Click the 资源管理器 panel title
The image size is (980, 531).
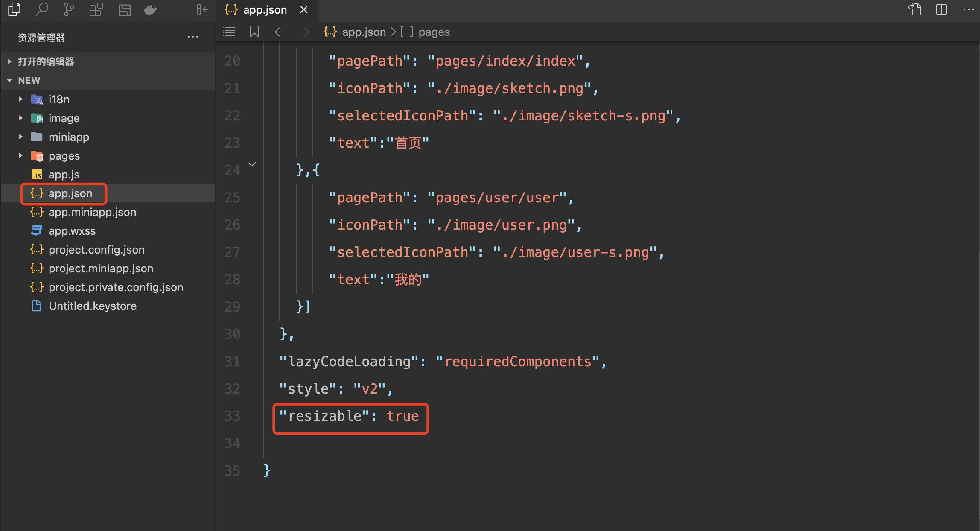pos(41,38)
